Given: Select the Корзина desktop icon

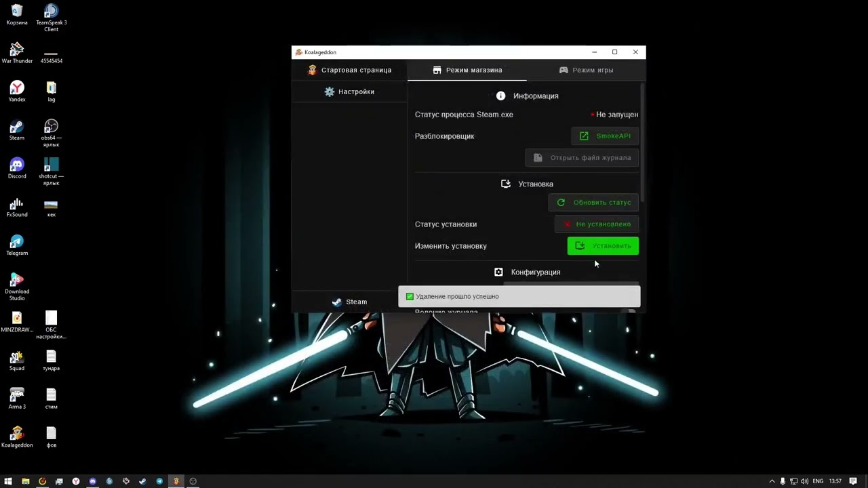Looking at the screenshot, I should coord(17,15).
